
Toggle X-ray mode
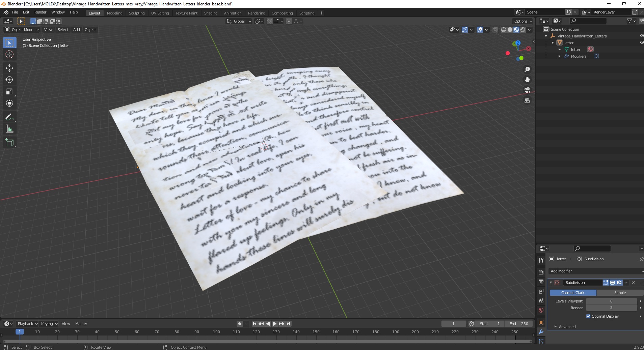click(495, 30)
